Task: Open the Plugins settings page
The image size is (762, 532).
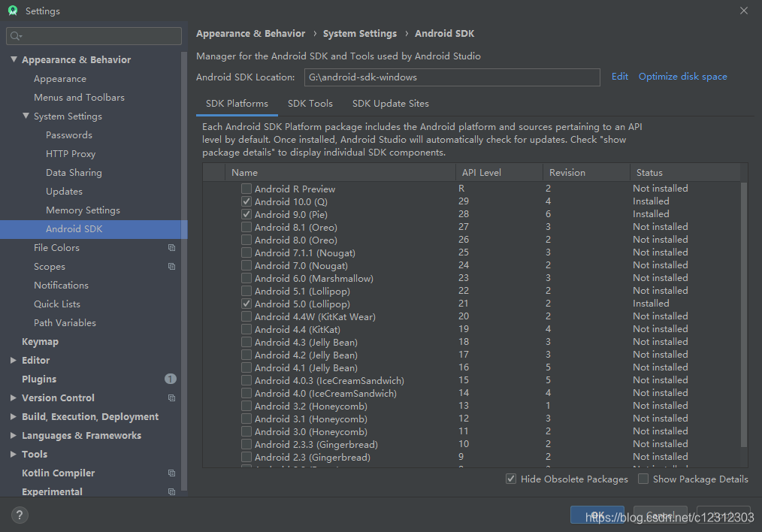Action: tap(39, 379)
